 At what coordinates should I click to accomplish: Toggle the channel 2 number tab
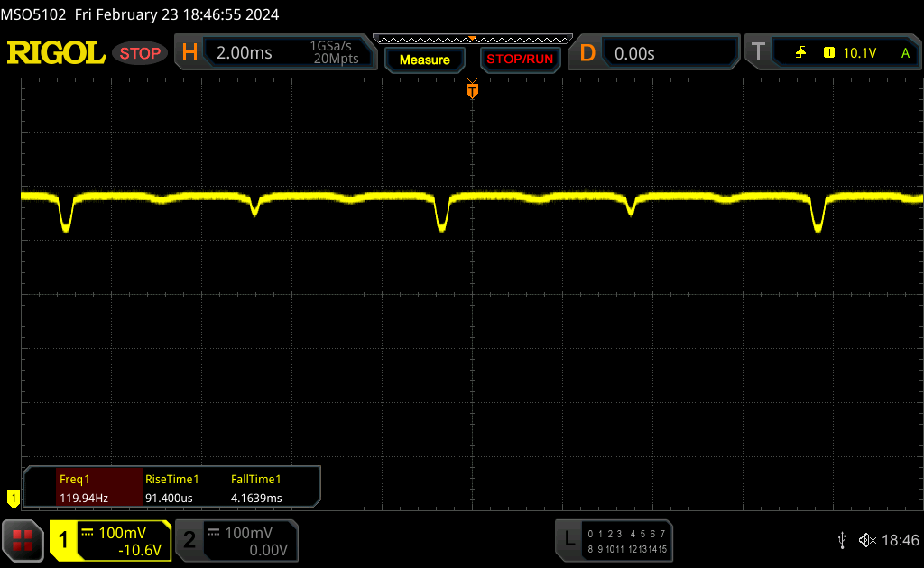tap(189, 540)
